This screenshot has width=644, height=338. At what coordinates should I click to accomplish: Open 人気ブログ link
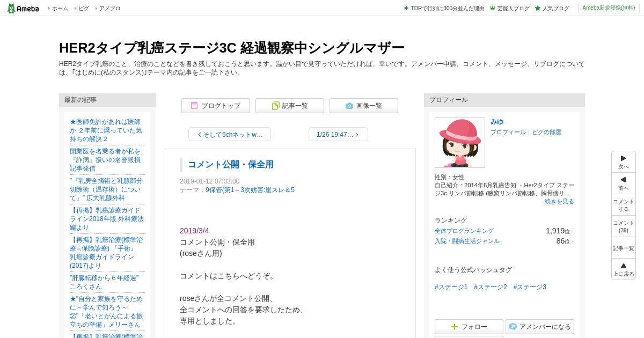coord(555,9)
